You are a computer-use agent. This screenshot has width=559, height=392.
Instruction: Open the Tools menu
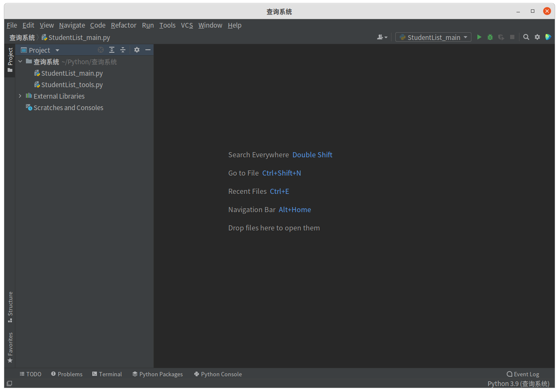coord(167,25)
